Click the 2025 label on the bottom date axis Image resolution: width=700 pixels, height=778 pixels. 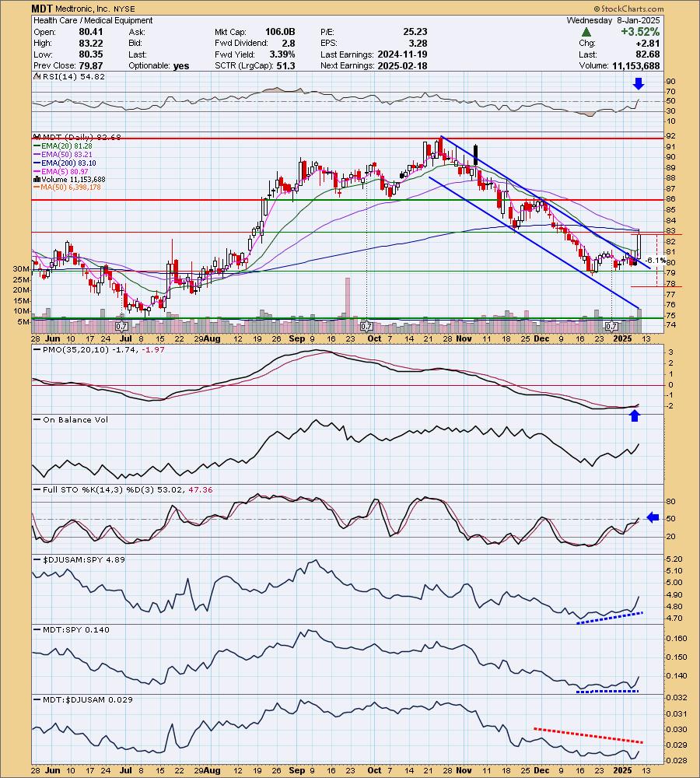pos(622,770)
